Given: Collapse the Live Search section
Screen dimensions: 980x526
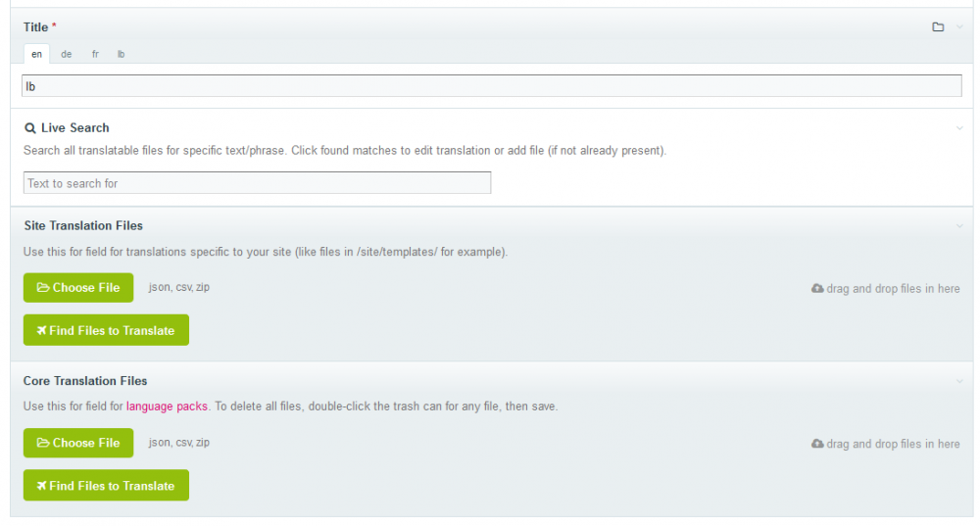Looking at the screenshot, I should [960, 128].
